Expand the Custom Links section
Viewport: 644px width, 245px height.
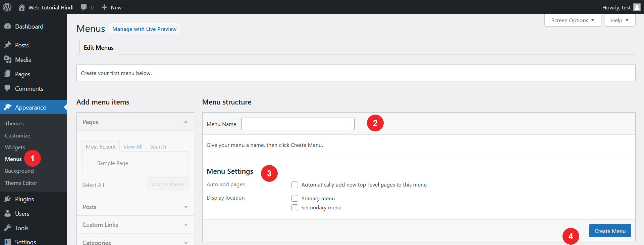tap(185, 225)
